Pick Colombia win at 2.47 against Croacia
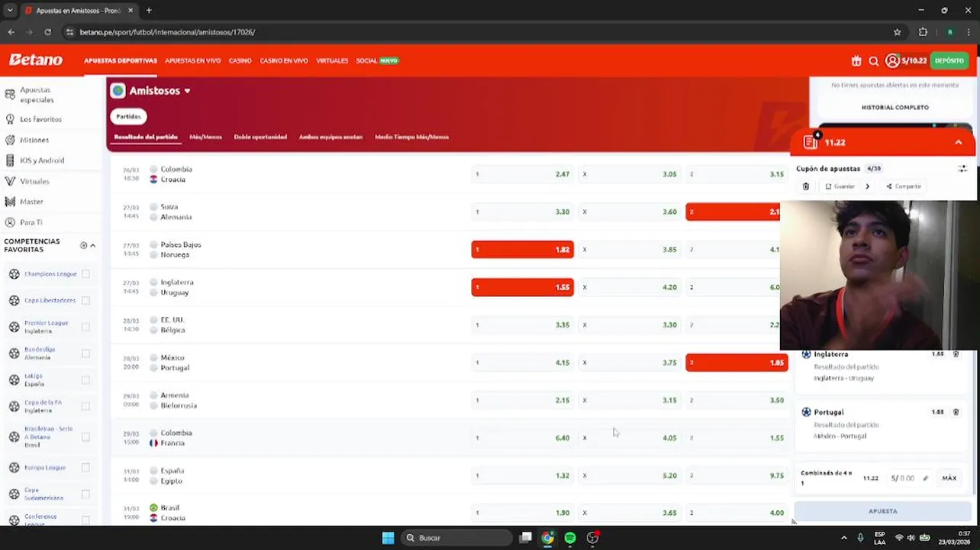The height and width of the screenshot is (550, 980). pyautogui.click(x=522, y=174)
